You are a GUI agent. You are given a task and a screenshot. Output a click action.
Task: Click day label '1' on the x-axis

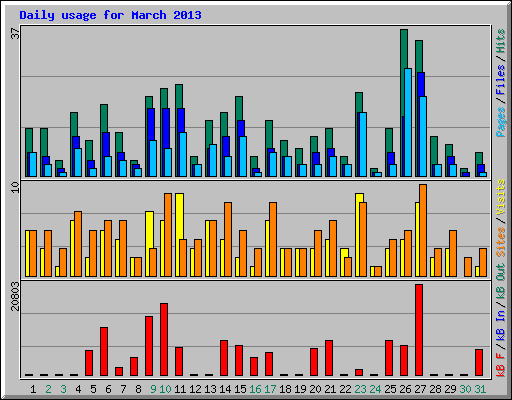click(33, 389)
